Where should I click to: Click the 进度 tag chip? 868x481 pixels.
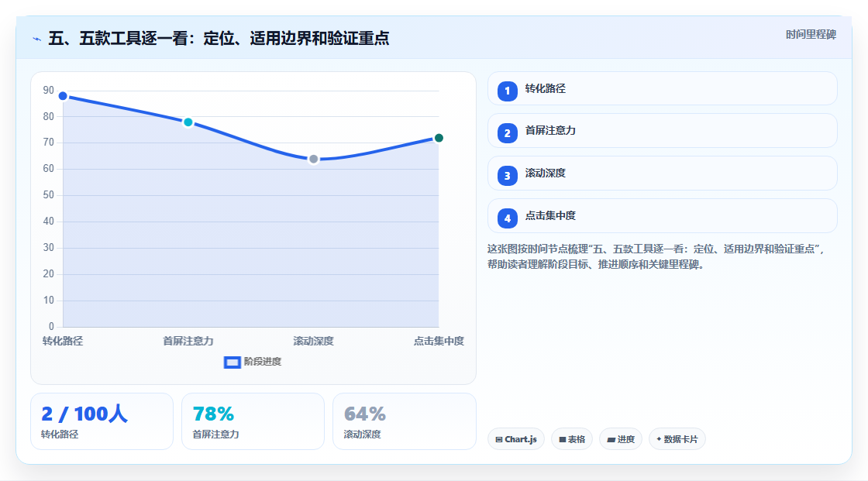621,439
